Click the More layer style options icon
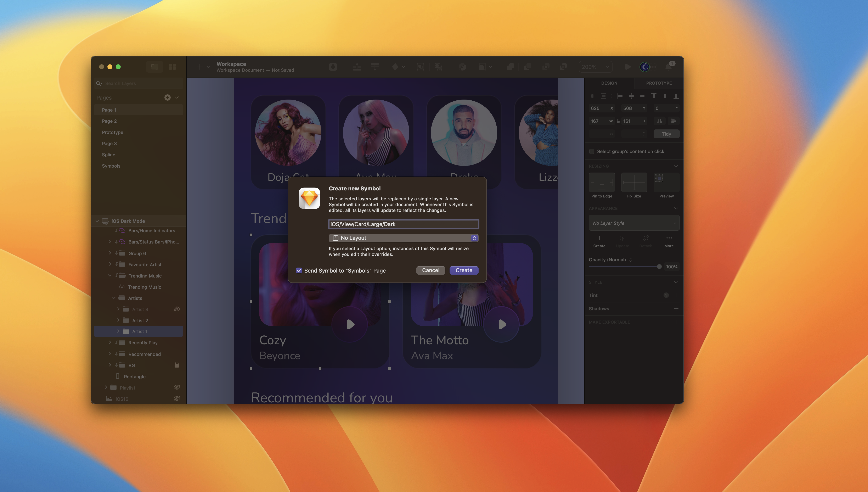 click(x=669, y=238)
